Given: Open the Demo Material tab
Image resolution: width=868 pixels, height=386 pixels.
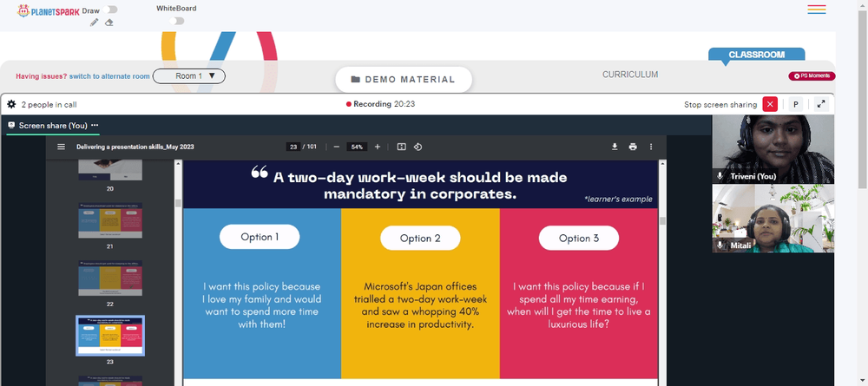Looking at the screenshot, I should click(x=404, y=80).
